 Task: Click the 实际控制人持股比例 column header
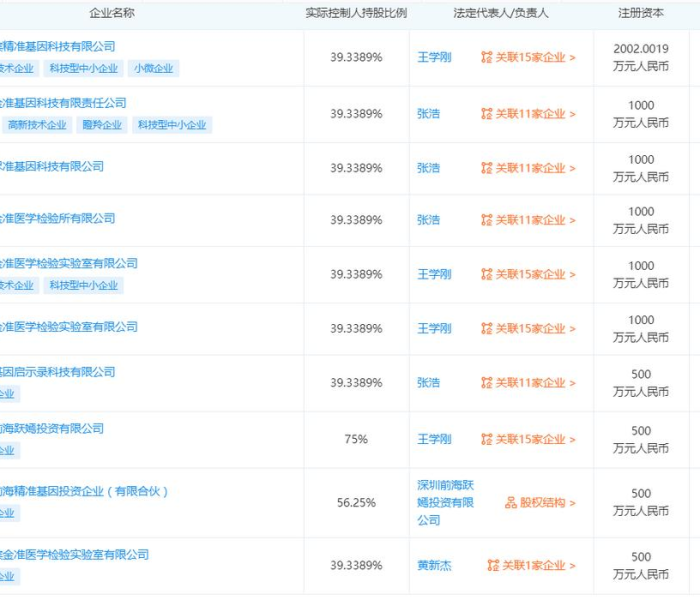coord(356,14)
